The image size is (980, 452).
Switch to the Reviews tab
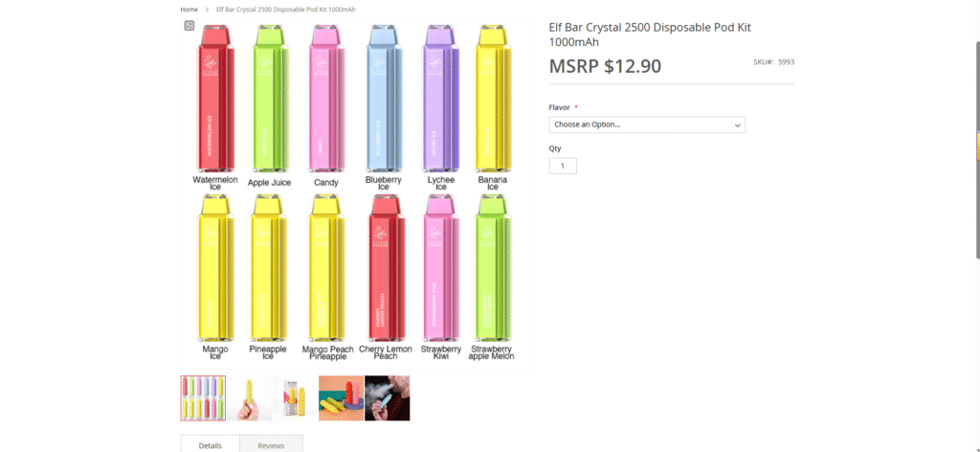pyautogui.click(x=271, y=445)
